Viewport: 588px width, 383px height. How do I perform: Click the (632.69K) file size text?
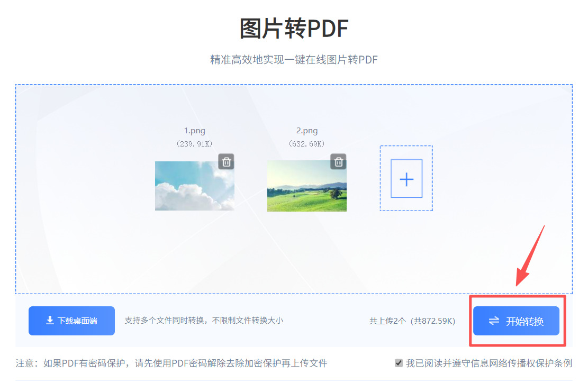pos(307,144)
